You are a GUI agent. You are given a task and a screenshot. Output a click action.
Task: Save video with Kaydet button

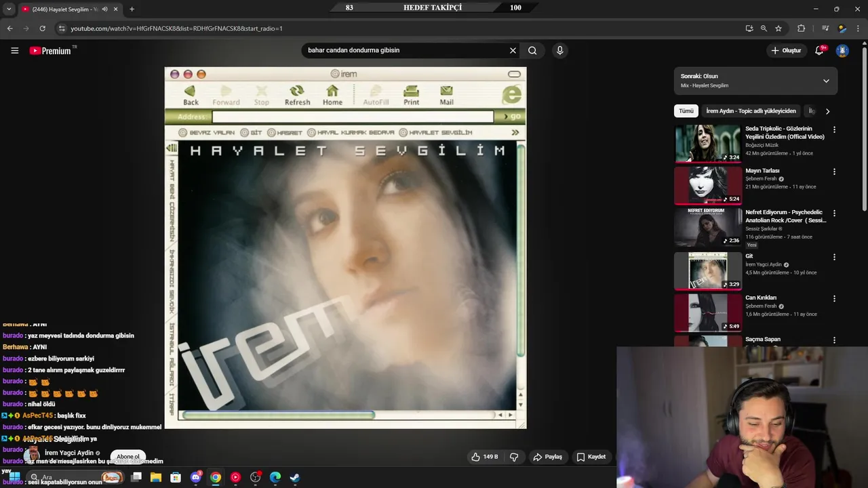[591, 457]
